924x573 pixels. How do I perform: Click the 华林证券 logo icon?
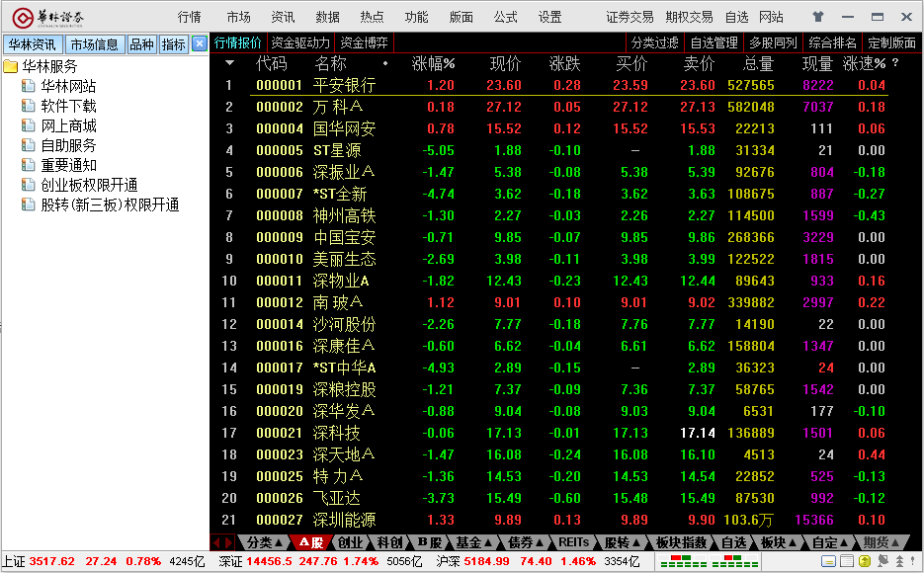(x=21, y=17)
